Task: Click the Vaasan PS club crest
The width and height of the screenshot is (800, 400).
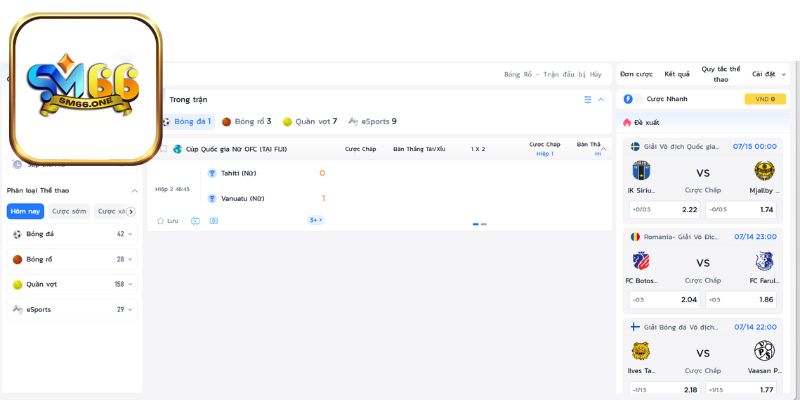Action: coord(764,351)
